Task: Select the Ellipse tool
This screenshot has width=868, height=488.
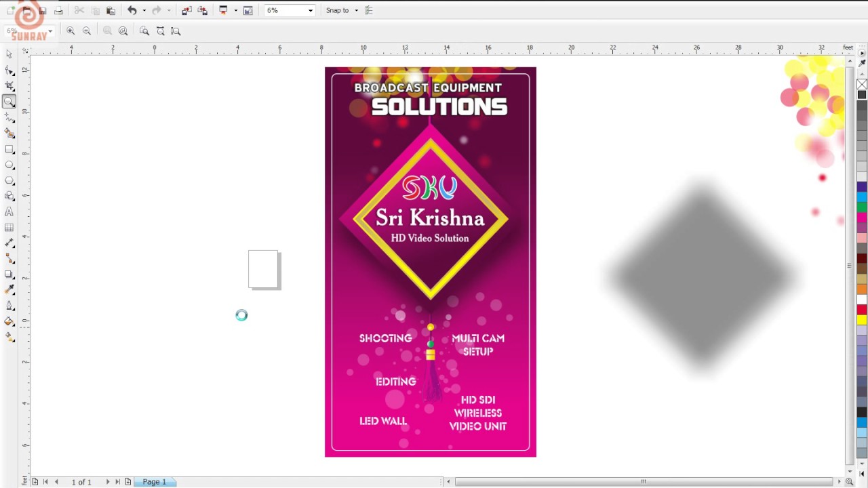Action: [x=9, y=165]
